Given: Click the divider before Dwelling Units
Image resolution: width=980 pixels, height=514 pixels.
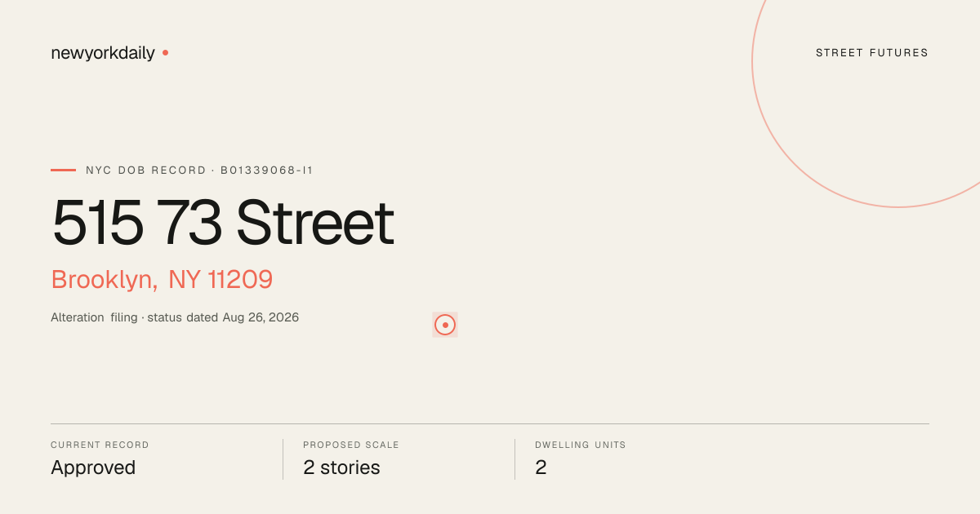Looking at the screenshot, I should tap(514, 459).
